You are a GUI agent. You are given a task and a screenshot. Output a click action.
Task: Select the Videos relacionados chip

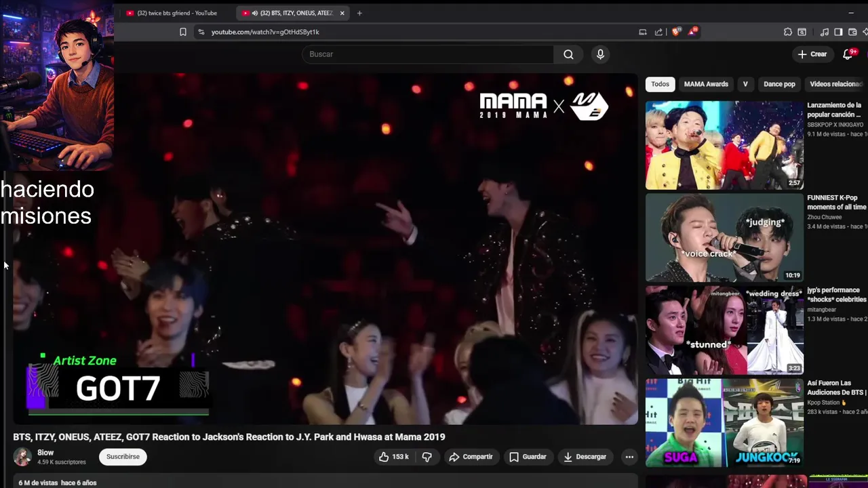pyautogui.click(x=835, y=84)
